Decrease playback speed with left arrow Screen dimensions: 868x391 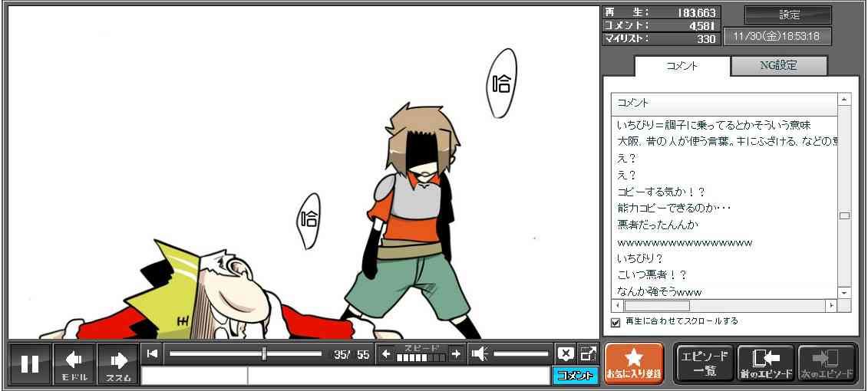coord(387,353)
